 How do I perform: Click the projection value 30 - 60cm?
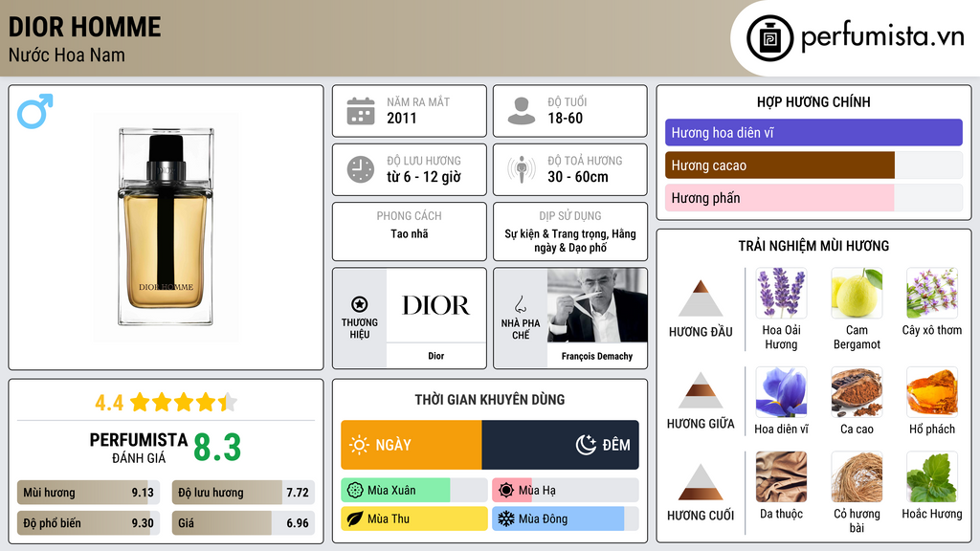(578, 177)
